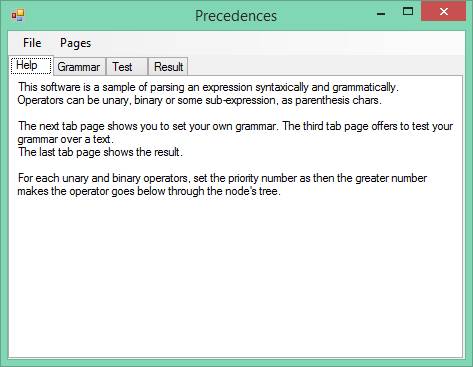
Task: Click the Precedences app icon in title bar
Action: click(x=18, y=15)
